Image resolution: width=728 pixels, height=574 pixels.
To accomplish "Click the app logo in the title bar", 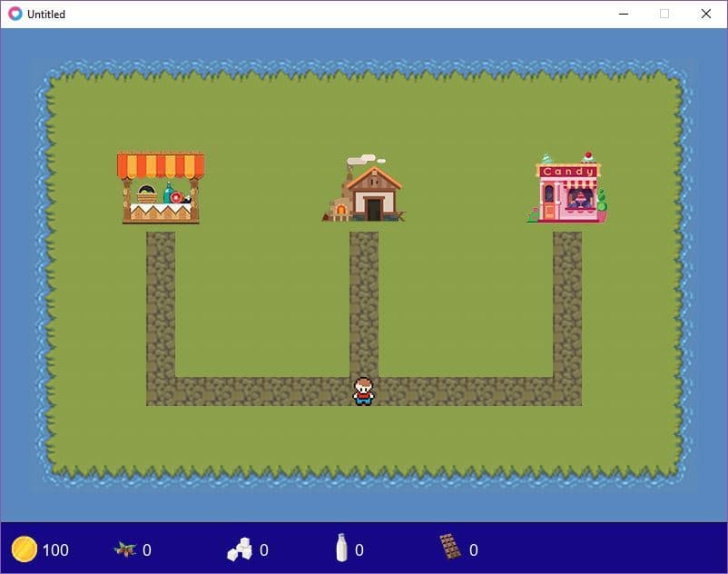I will [x=15, y=14].
